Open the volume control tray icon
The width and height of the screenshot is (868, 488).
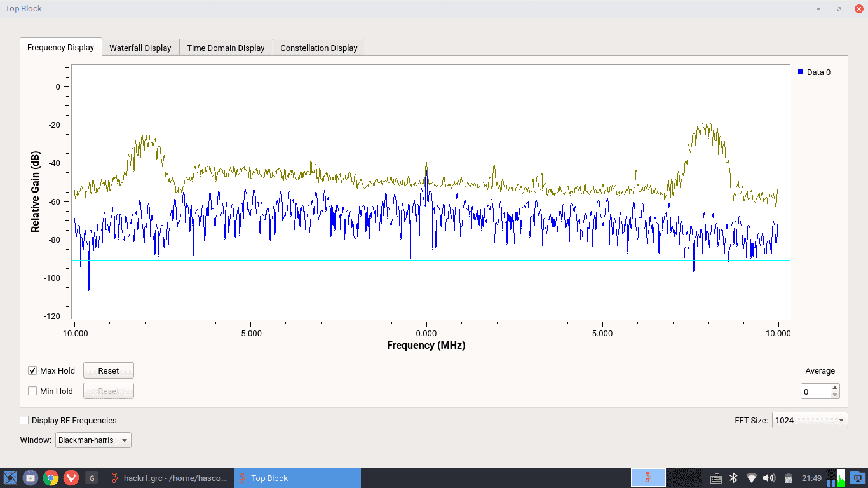[x=769, y=478]
